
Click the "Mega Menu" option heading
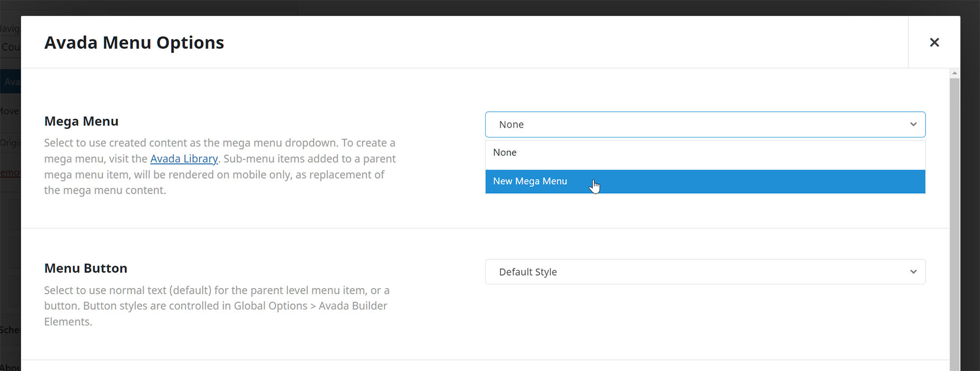tap(82, 121)
